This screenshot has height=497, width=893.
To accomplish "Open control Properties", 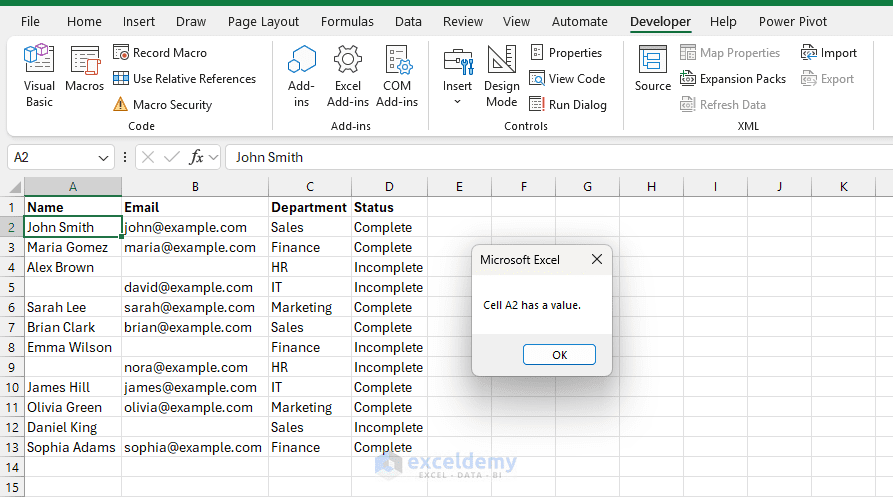I will coord(566,53).
